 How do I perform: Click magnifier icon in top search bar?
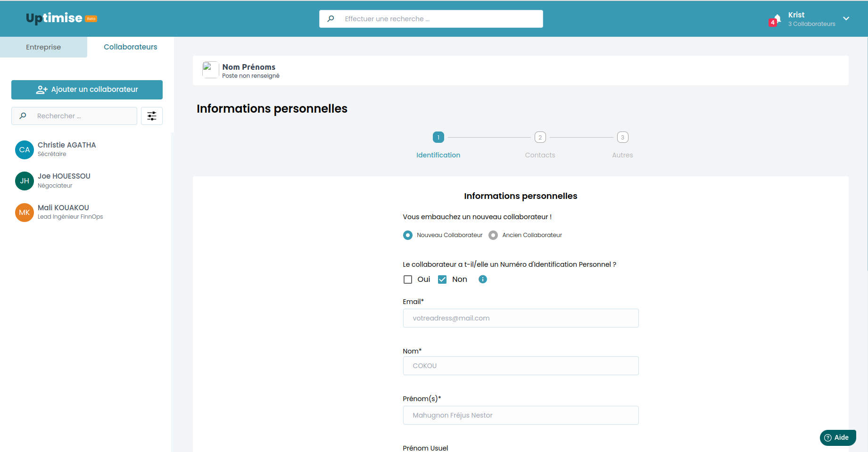(x=331, y=19)
